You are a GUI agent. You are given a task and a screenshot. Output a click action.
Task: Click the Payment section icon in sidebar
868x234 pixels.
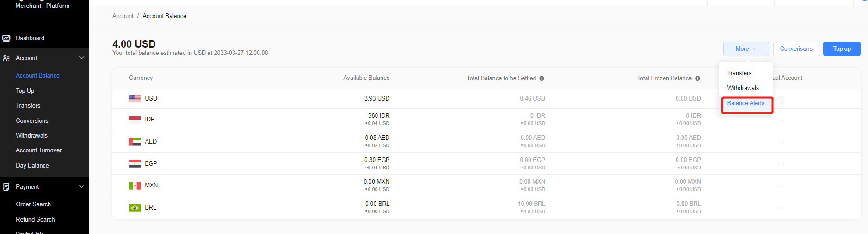coord(6,187)
